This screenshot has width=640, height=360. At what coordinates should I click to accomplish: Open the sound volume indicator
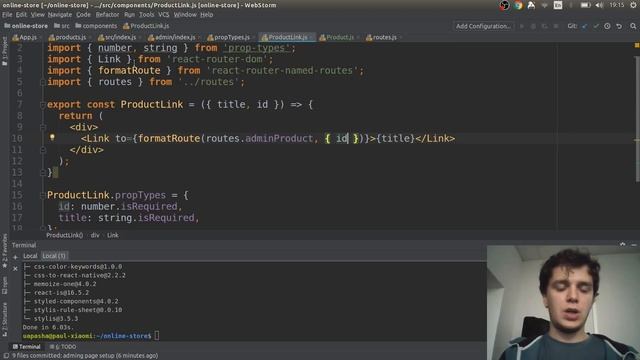coord(599,5)
